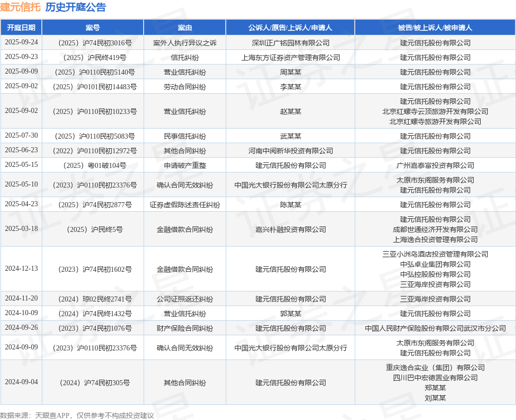Click plaintiff name 武某某

click(x=291, y=136)
